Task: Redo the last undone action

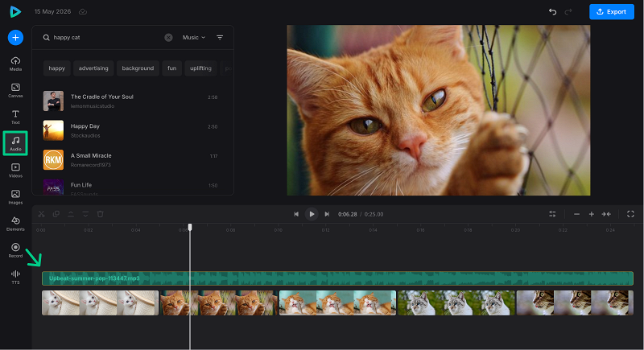Action: (x=568, y=11)
